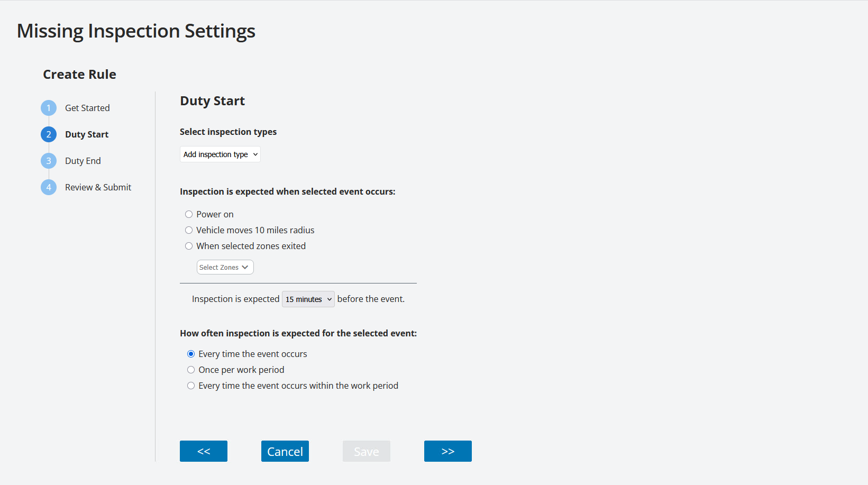Go to the Duty End step
This screenshot has width=868, height=485.
[x=83, y=160]
